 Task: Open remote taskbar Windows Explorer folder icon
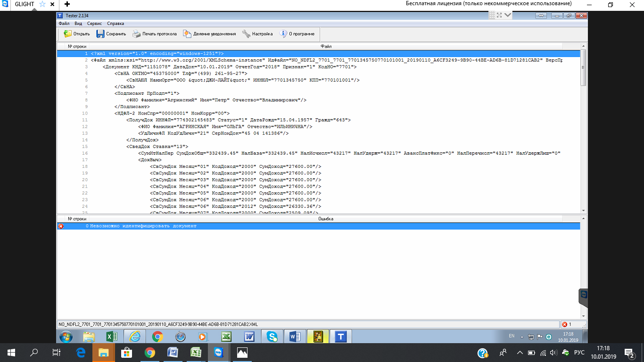(x=89, y=337)
